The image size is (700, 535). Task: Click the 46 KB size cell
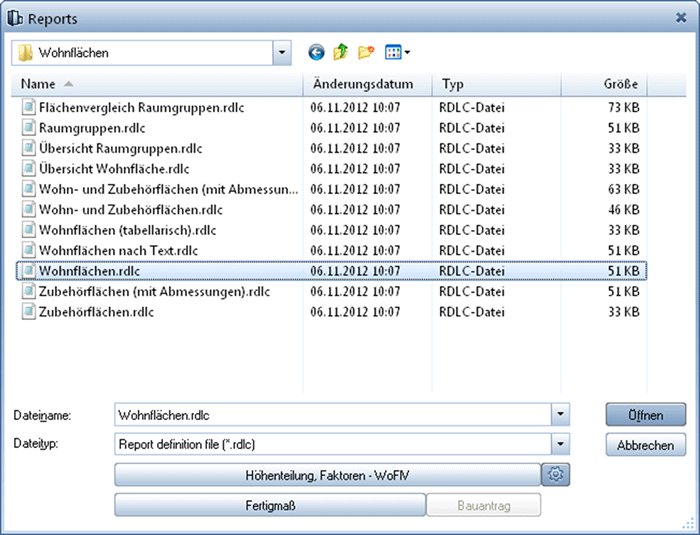click(623, 210)
